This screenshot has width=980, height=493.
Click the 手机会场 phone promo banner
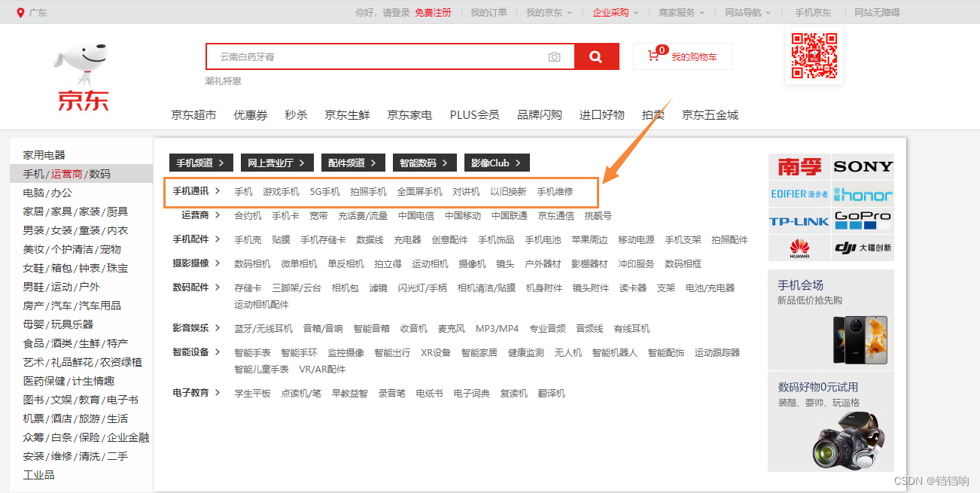pyautogui.click(x=831, y=319)
